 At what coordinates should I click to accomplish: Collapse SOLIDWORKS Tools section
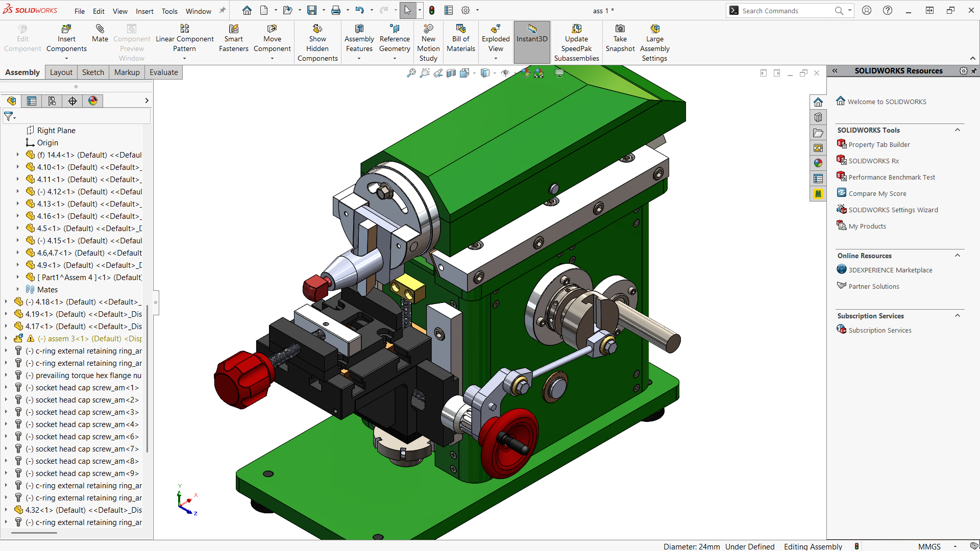[958, 130]
